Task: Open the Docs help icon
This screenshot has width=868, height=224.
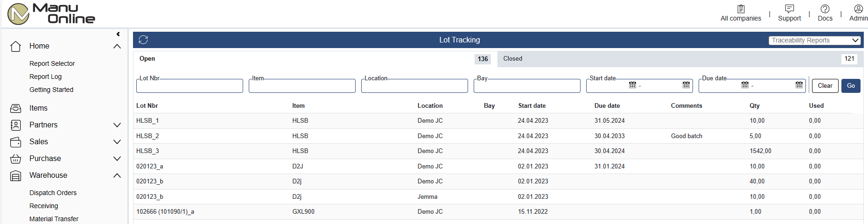Action: 825,9
